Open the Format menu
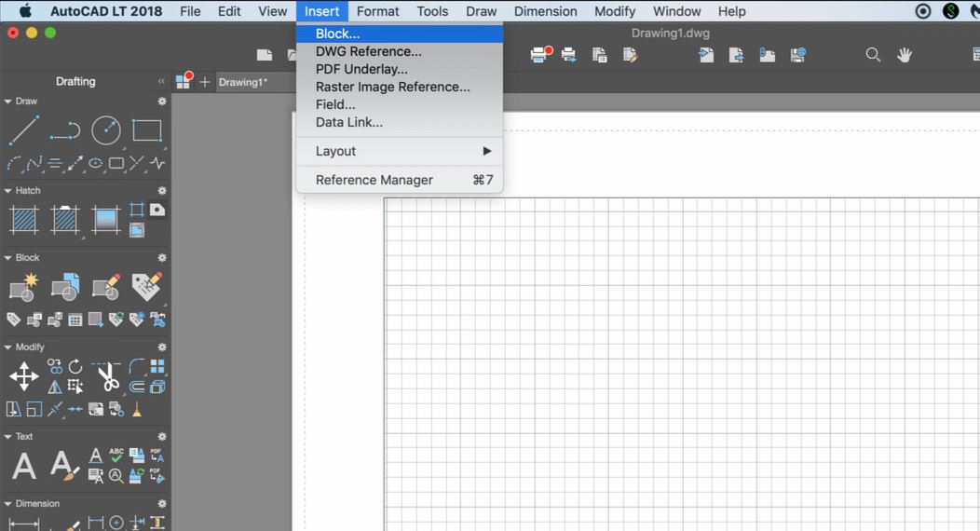The width and height of the screenshot is (980, 531). (377, 11)
